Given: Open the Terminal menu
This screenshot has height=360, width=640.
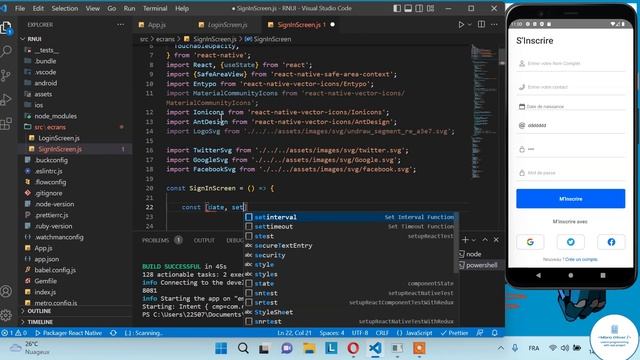Looking at the screenshot, I should pyautogui.click(x=155, y=8).
